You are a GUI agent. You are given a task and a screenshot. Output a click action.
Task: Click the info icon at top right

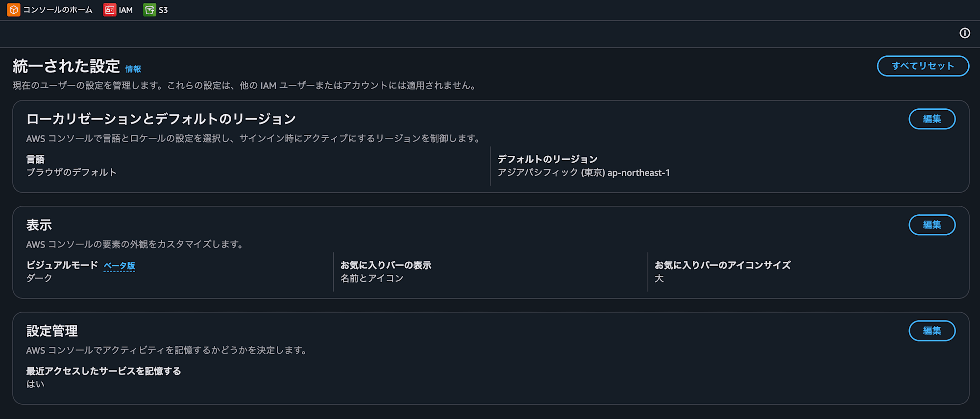[965, 33]
